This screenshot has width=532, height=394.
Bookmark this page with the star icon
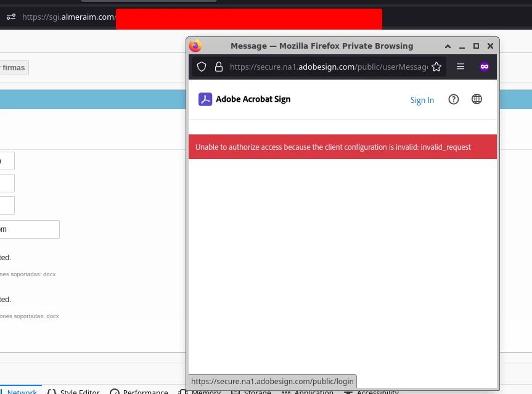click(x=436, y=67)
